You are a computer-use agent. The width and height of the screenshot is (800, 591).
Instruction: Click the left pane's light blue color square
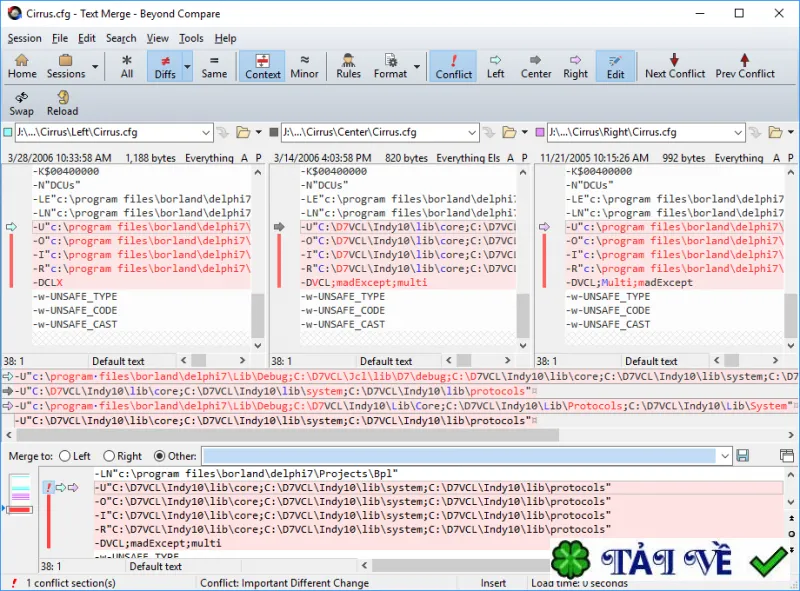coord(8,133)
